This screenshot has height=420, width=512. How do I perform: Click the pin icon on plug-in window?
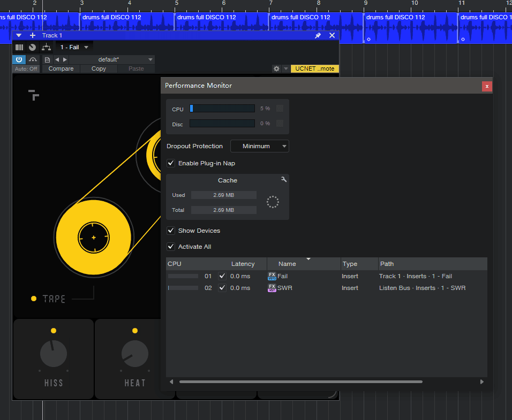point(318,35)
